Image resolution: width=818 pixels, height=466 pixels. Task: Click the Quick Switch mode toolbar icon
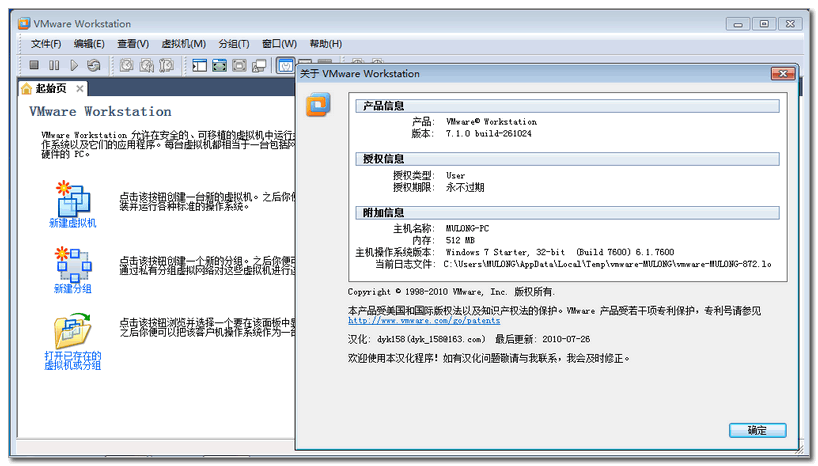click(x=239, y=65)
